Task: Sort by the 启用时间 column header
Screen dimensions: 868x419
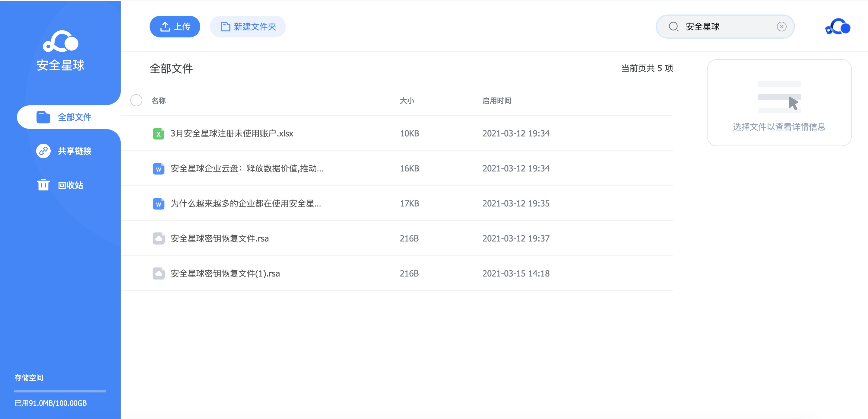Action: [497, 101]
